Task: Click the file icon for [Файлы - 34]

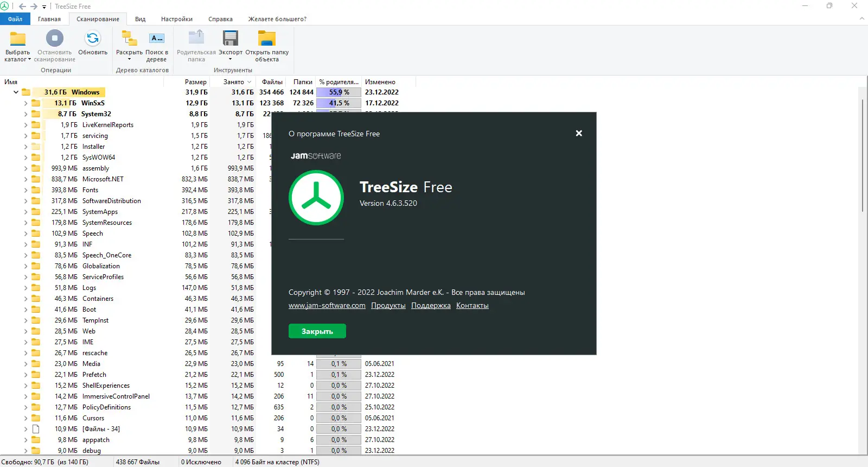Action: pyautogui.click(x=36, y=429)
